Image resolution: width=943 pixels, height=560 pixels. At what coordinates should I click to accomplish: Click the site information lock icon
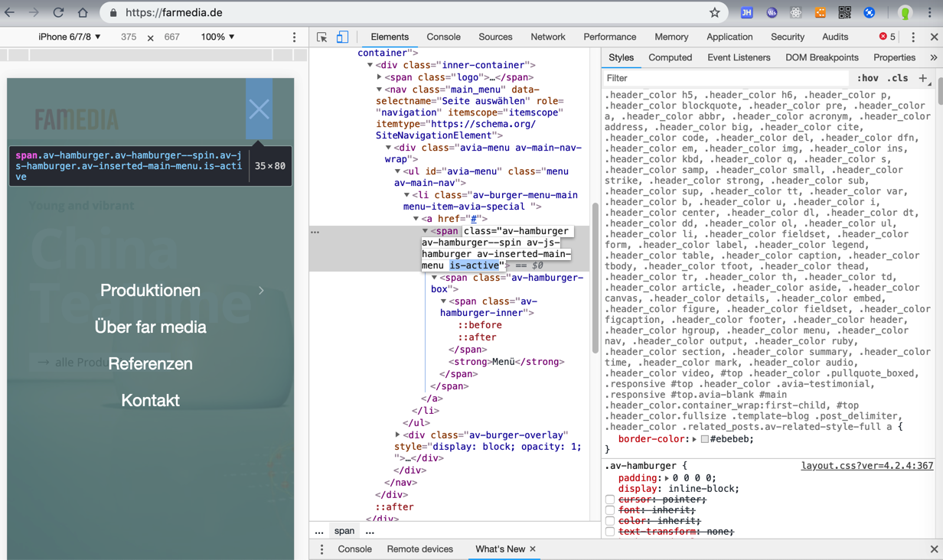point(113,13)
